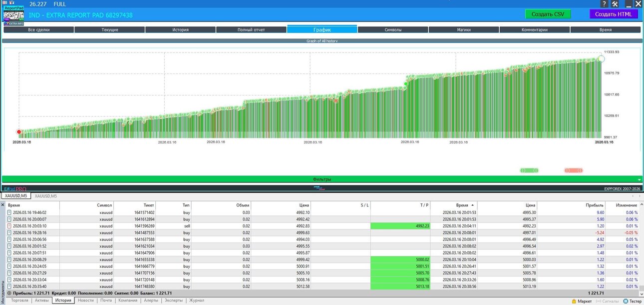Click the EXTRA INFO badge icon

tap(13, 23)
